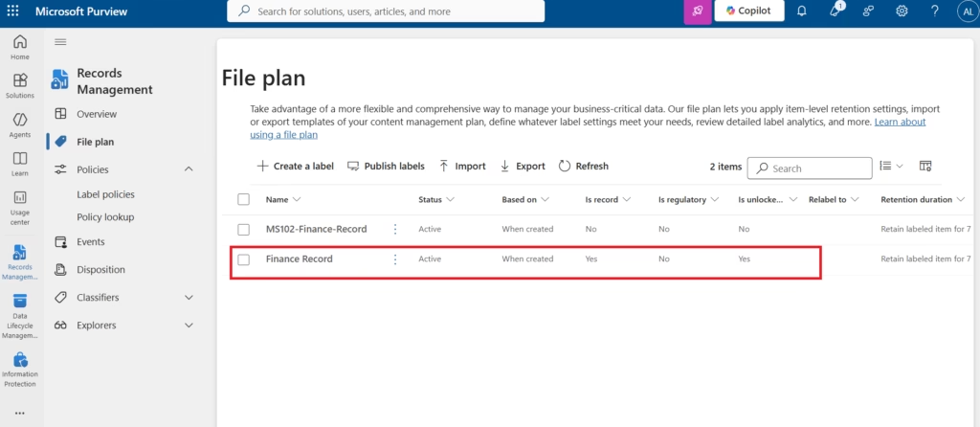Open the Finance Record label
The width and height of the screenshot is (980, 427).
point(300,258)
